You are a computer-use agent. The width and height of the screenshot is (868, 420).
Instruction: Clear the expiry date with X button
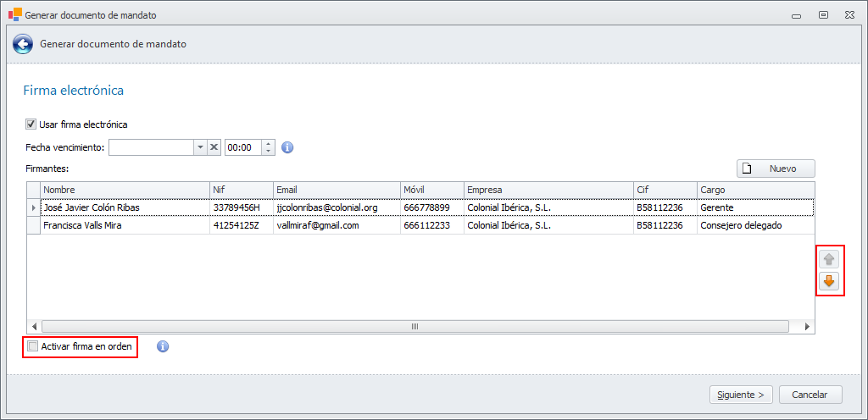[x=214, y=147]
